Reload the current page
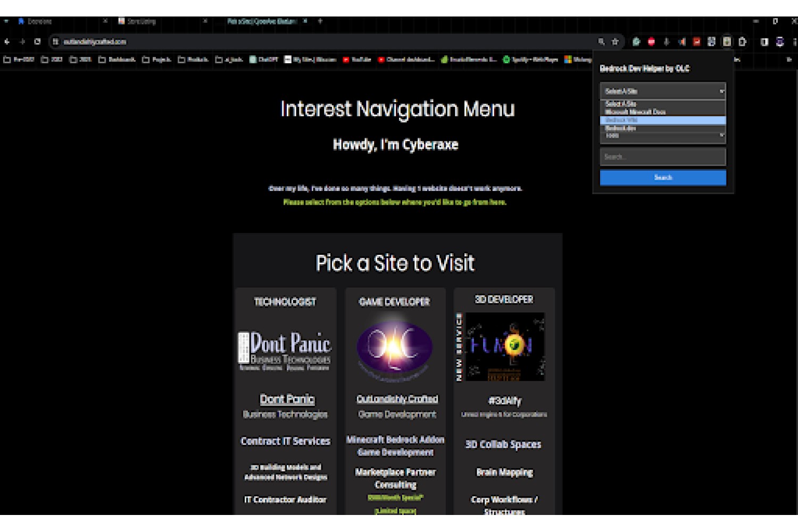The image size is (798, 532). click(x=37, y=41)
